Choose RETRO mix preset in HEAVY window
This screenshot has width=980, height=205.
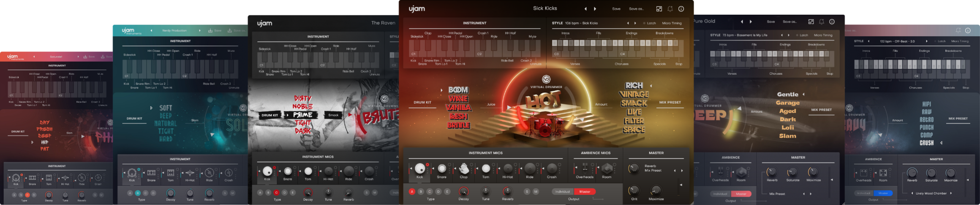pos(926,120)
